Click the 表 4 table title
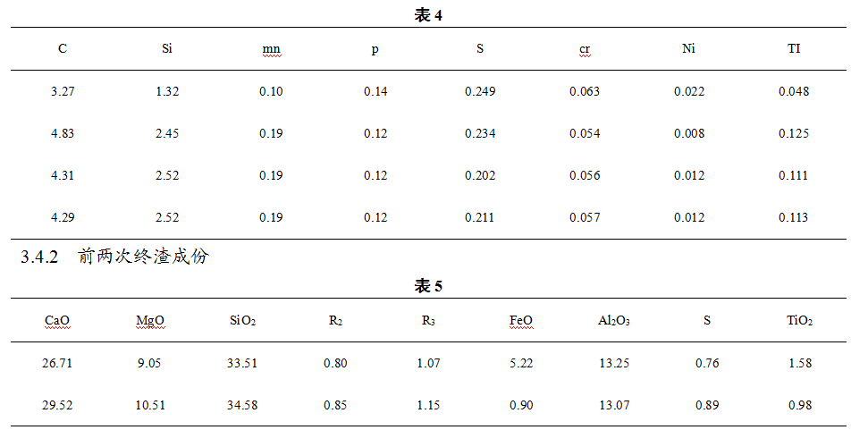The width and height of the screenshot is (868, 430). 428,15
